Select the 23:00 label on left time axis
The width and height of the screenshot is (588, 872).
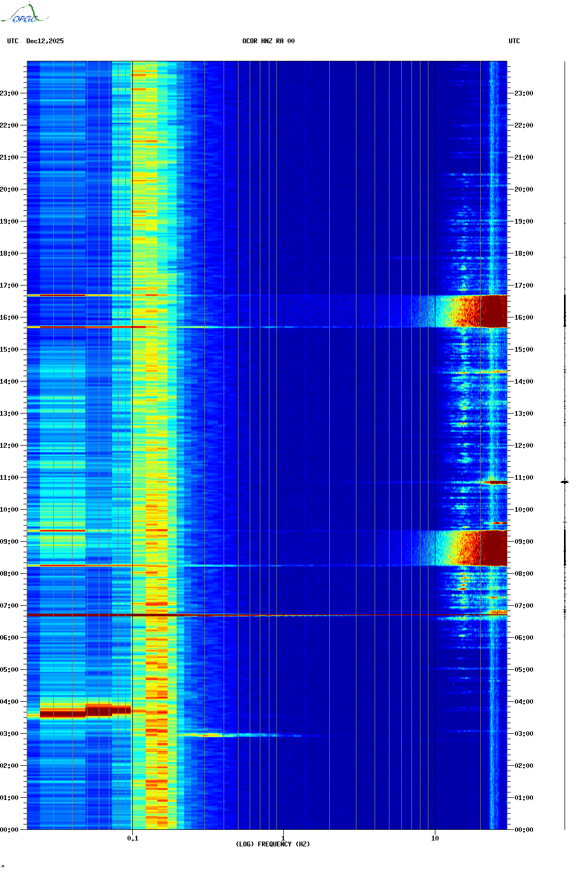coord(10,93)
